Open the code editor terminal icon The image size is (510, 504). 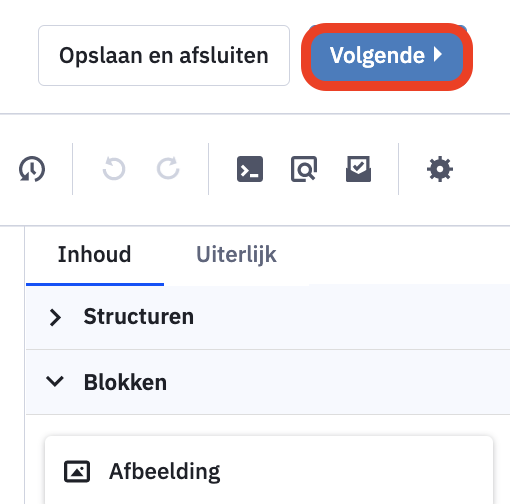pos(250,169)
